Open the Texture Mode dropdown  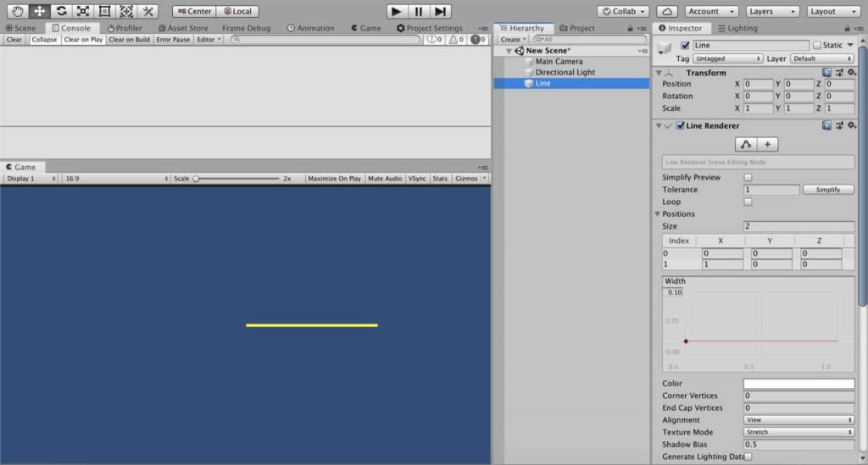tap(798, 432)
